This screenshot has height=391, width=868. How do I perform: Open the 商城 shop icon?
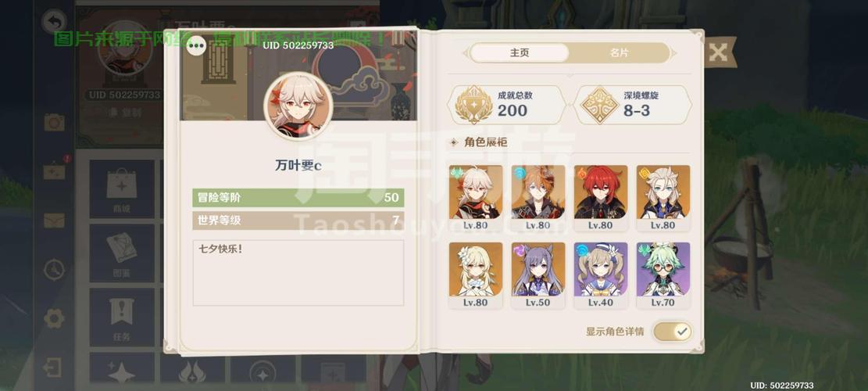click(x=122, y=189)
